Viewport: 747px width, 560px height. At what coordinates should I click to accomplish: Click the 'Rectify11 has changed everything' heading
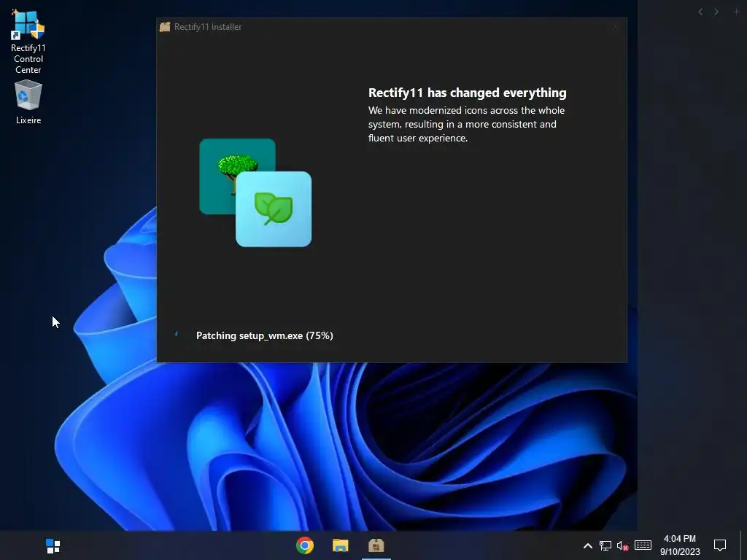pos(468,93)
